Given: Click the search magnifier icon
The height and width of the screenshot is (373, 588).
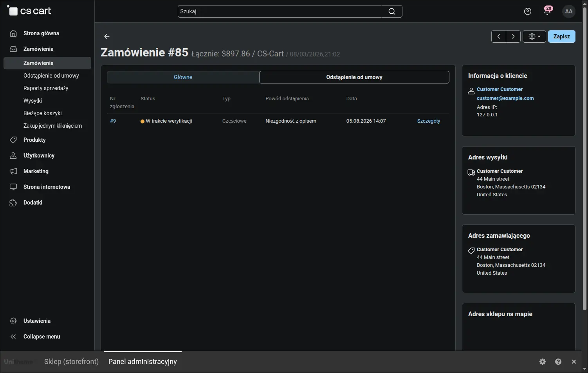Looking at the screenshot, I should point(392,11).
